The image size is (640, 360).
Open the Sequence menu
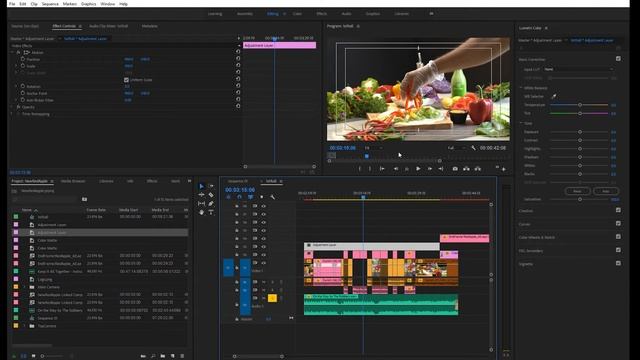pos(50,4)
